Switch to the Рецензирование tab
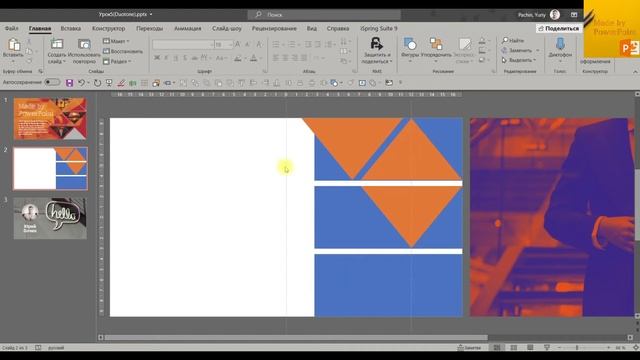 pyautogui.click(x=274, y=29)
